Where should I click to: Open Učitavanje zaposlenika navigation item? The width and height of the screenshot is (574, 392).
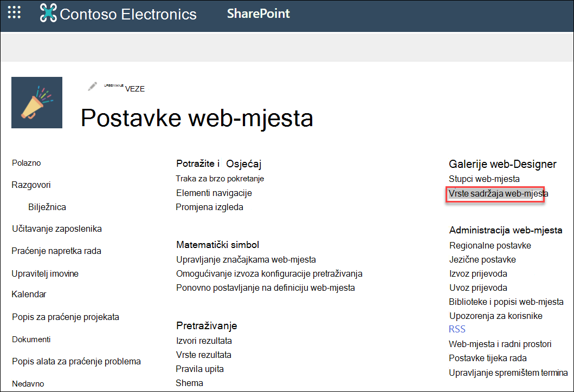[57, 229]
